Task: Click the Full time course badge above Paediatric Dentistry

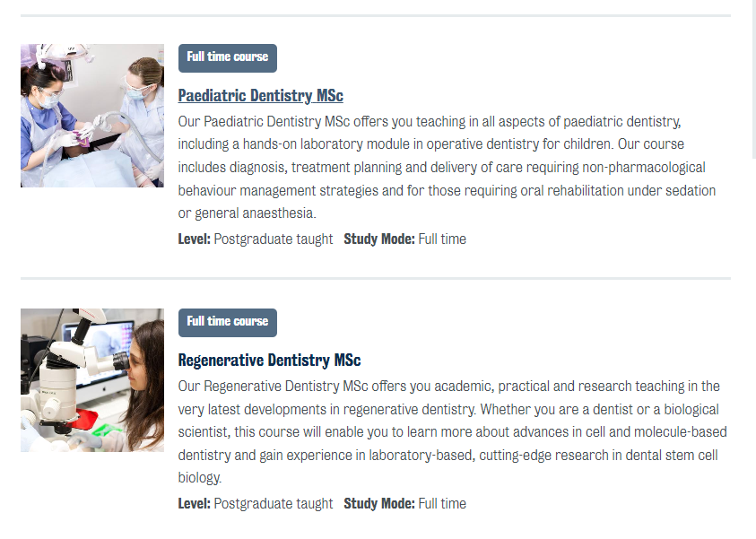Action: coord(228,57)
